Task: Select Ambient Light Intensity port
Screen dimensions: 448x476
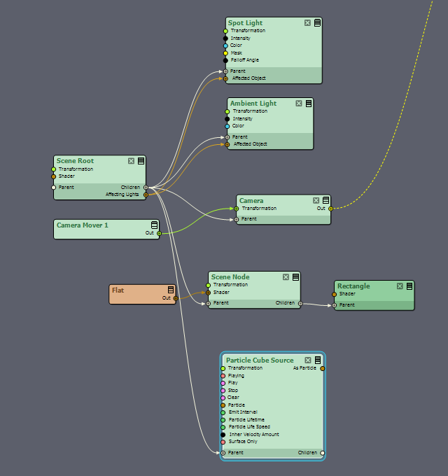Action: point(227,119)
